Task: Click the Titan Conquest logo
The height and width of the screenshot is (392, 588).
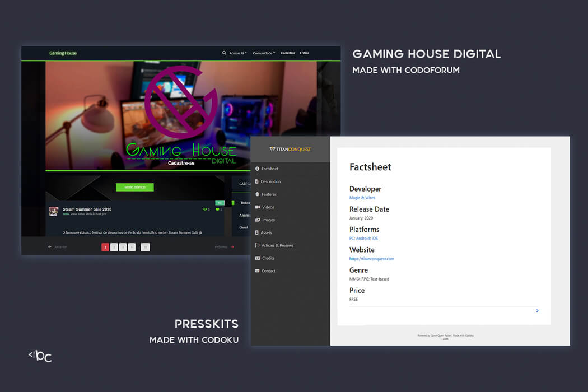Action: (290, 150)
